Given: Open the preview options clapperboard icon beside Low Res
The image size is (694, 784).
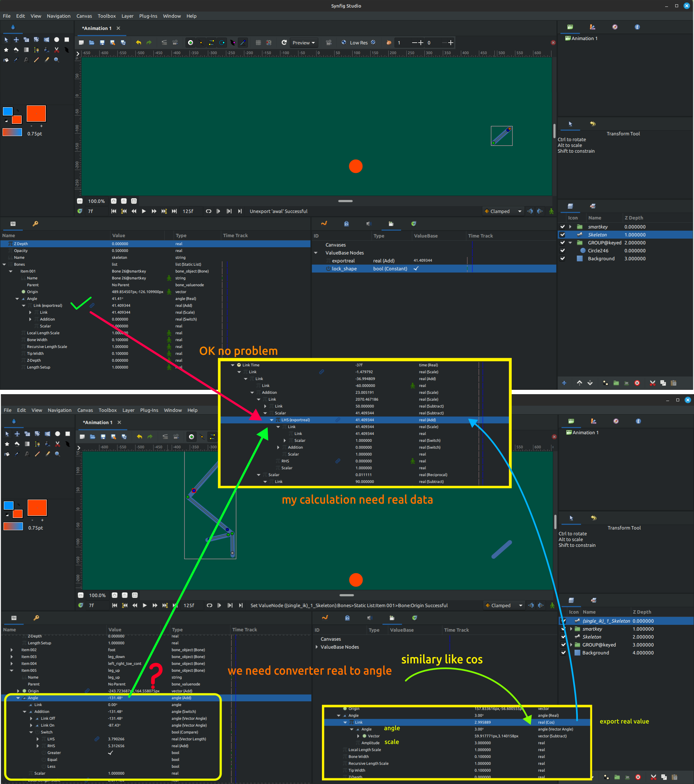Looking at the screenshot, I should click(x=329, y=43).
